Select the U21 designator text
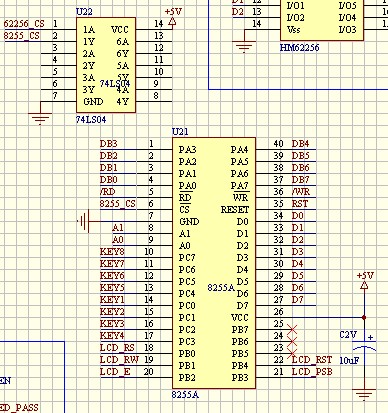This screenshot has height=413, width=388. 180,132
